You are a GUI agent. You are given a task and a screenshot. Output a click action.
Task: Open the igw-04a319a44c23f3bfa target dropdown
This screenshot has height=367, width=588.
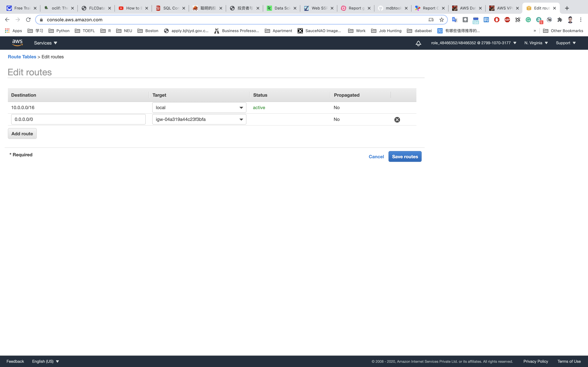199,119
